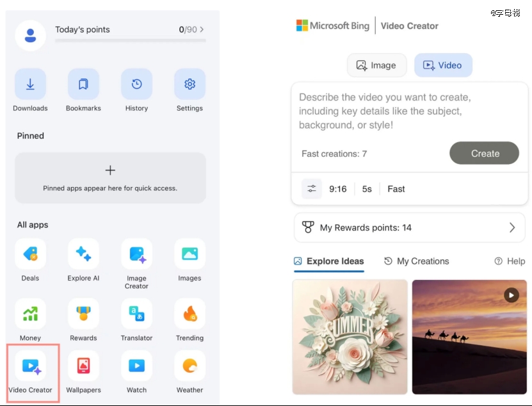Open the Image Creator app
The height and width of the screenshot is (406, 532).
(x=136, y=254)
